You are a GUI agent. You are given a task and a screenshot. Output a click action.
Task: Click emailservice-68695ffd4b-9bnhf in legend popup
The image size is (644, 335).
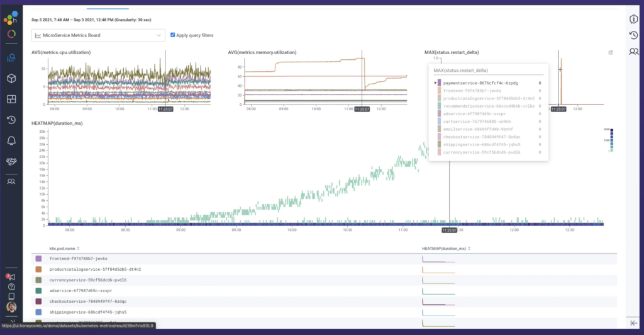478,129
